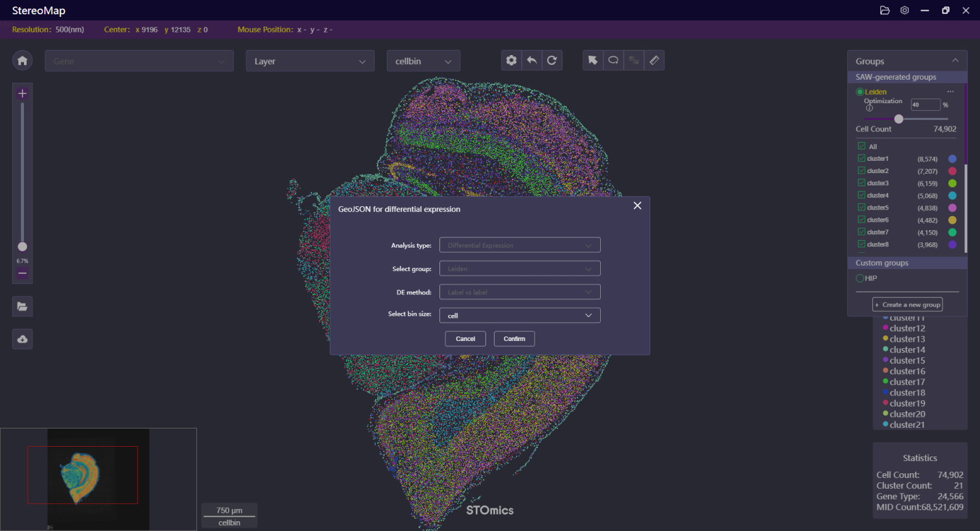
Task: Click the cloud download icon
Action: (23, 339)
